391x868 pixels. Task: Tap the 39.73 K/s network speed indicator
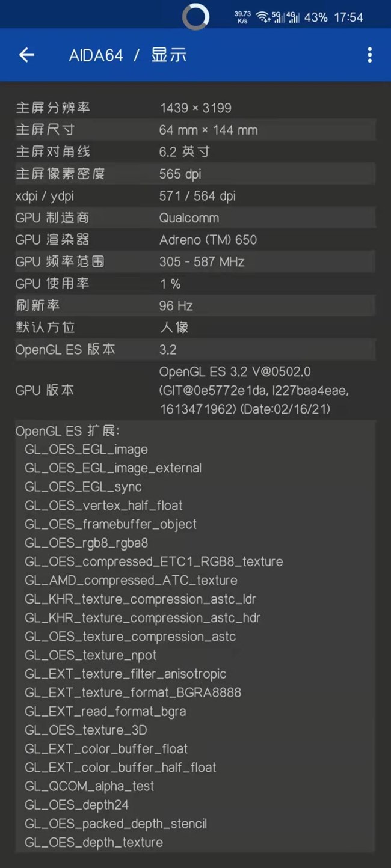point(242,17)
